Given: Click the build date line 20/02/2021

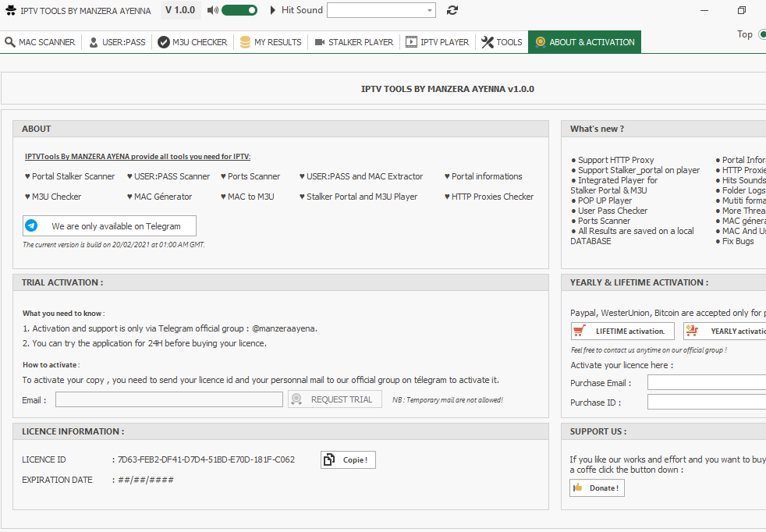Looking at the screenshot, I should pyautogui.click(x=114, y=245).
